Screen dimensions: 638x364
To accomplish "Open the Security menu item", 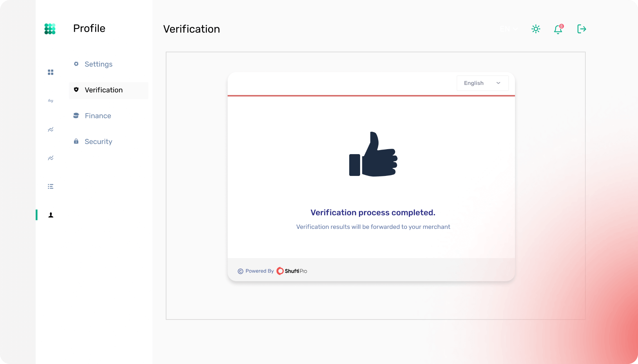I will click(98, 142).
